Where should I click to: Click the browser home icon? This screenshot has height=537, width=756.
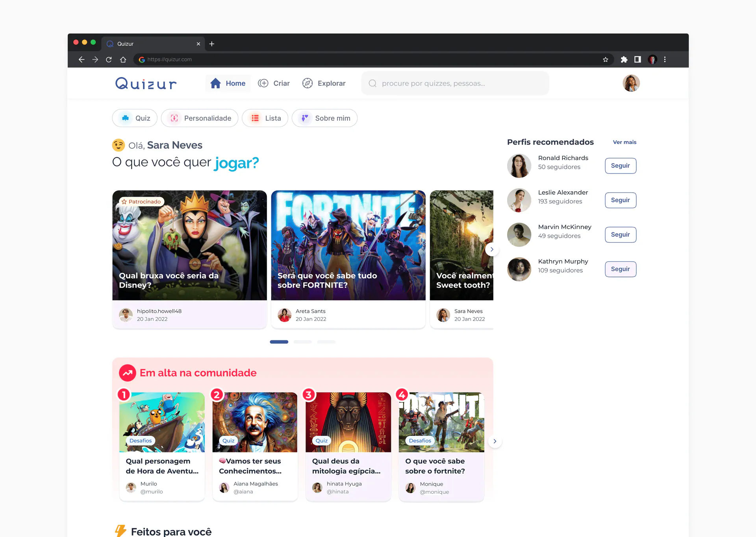[x=123, y=59]
